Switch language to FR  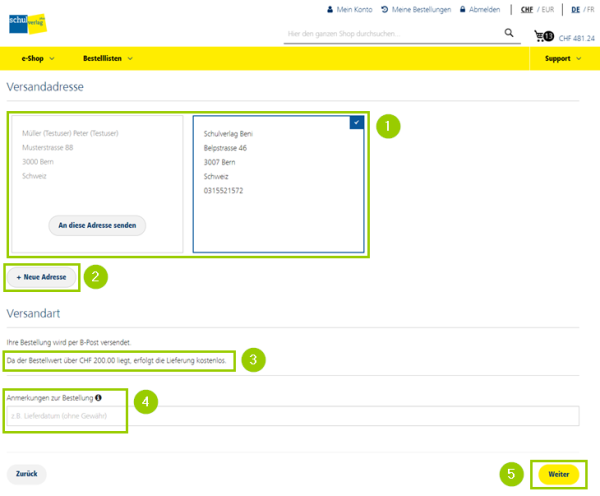(x=590, y=9)
